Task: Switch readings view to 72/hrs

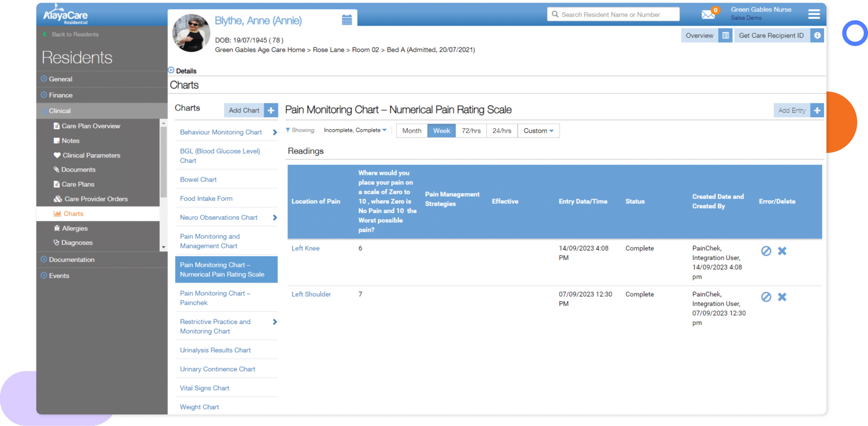Action: [471, 131]
